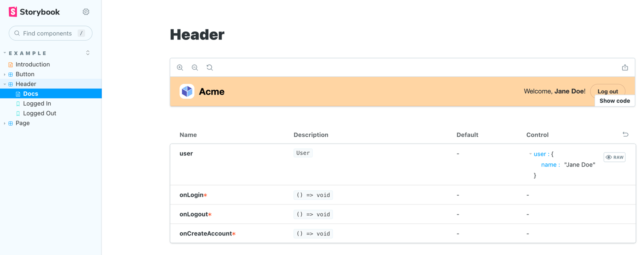
Task: Select the Logged In story
Action: coord(37,103)
